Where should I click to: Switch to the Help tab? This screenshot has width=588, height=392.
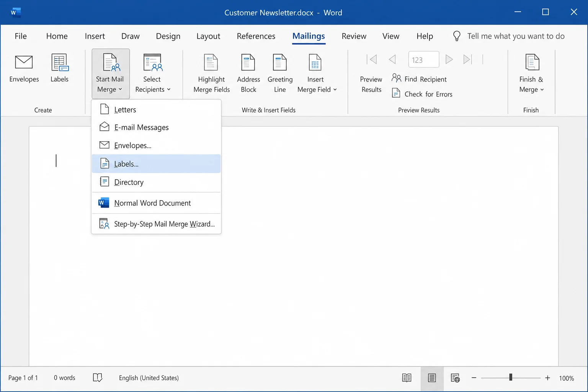coord(425,36)
